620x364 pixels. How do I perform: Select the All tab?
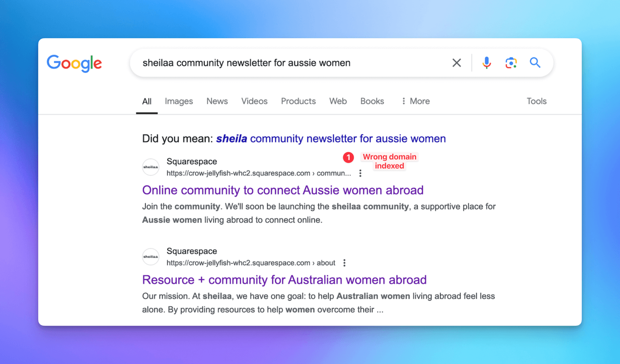147,101
